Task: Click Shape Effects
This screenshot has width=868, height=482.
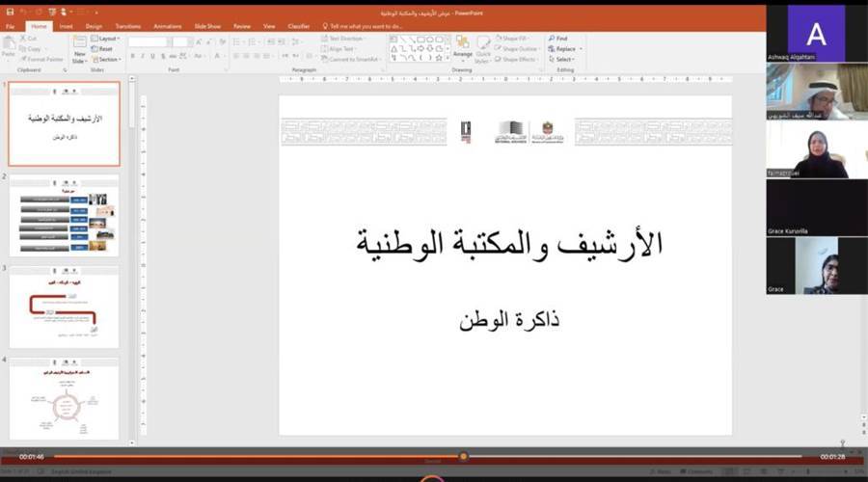Action: click(515, 59)
